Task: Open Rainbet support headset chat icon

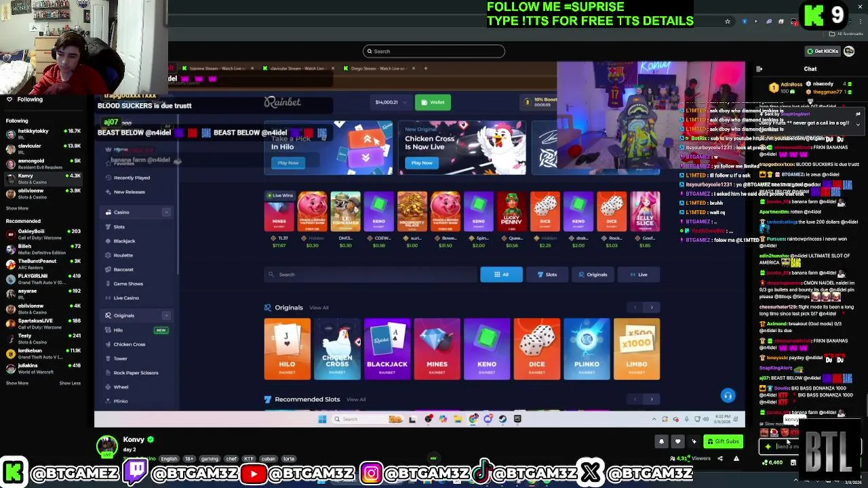Action: [728, 396]
